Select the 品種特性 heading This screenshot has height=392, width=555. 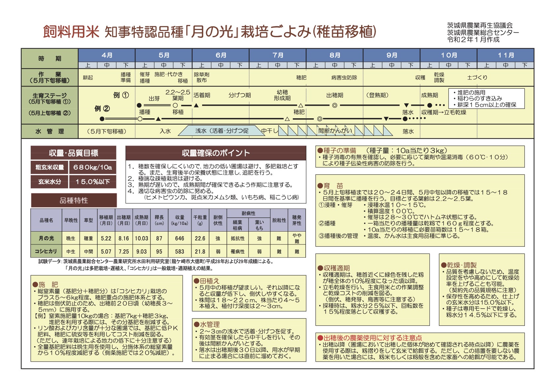(x=74, y=200)
